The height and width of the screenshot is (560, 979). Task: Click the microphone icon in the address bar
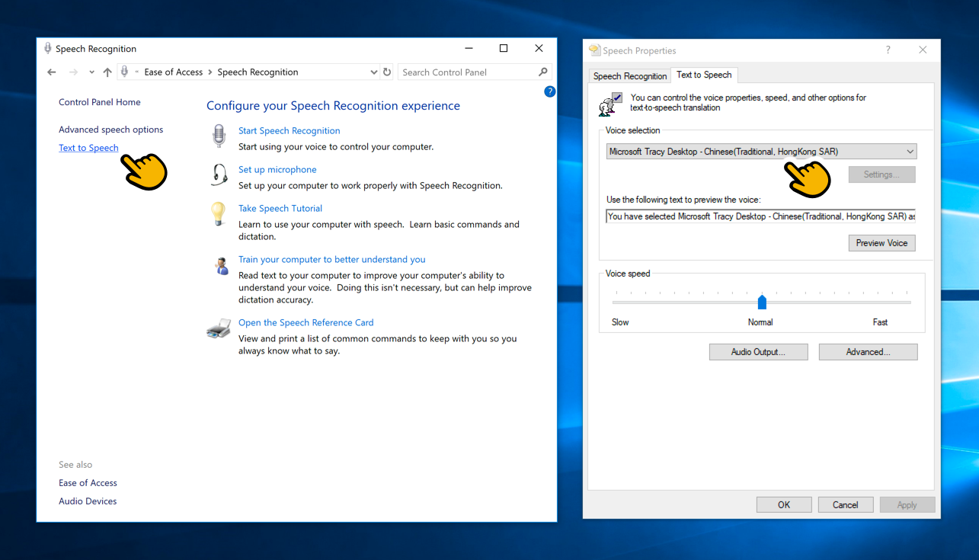pos(125,72)
